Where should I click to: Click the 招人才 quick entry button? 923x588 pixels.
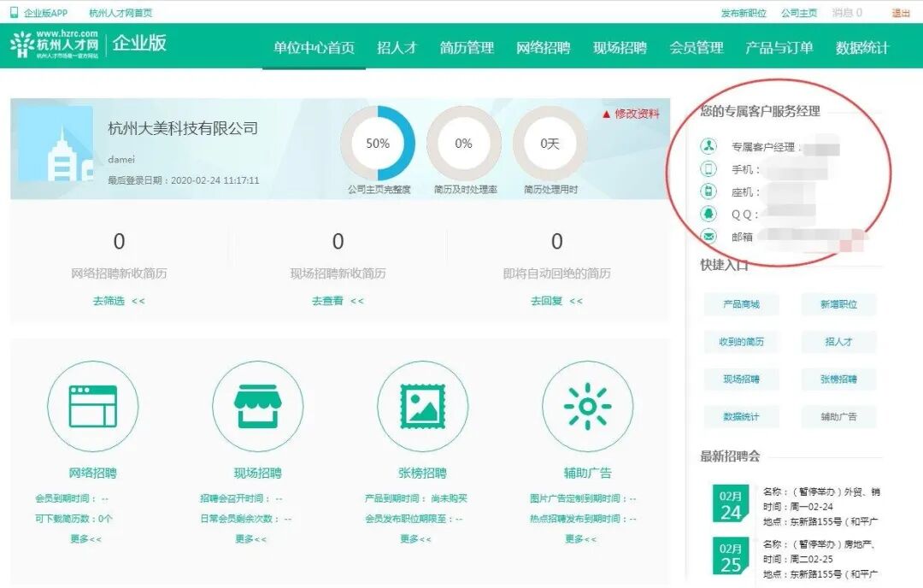click(x=839, y=341)
